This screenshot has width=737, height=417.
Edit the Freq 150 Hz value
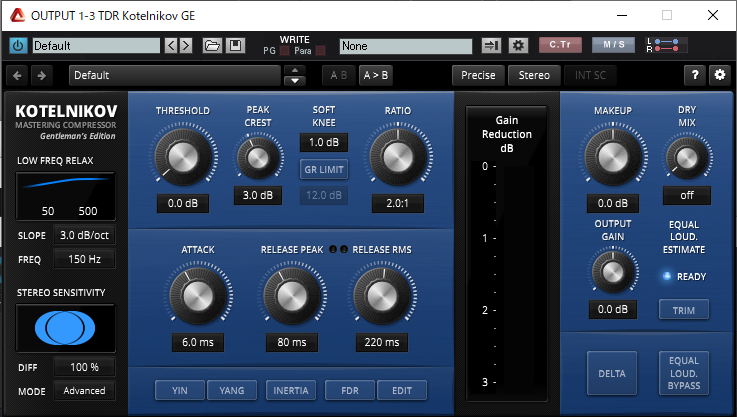click(84, 259)
